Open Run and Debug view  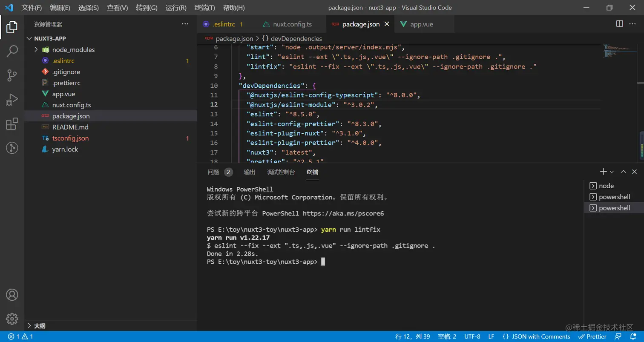[12, 100]
